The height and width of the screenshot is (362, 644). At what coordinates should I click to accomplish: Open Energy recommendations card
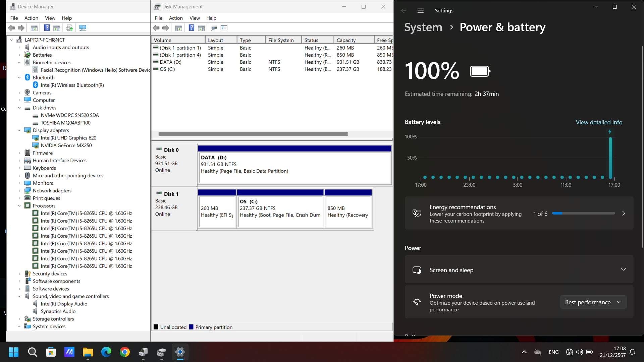point(519,214)
